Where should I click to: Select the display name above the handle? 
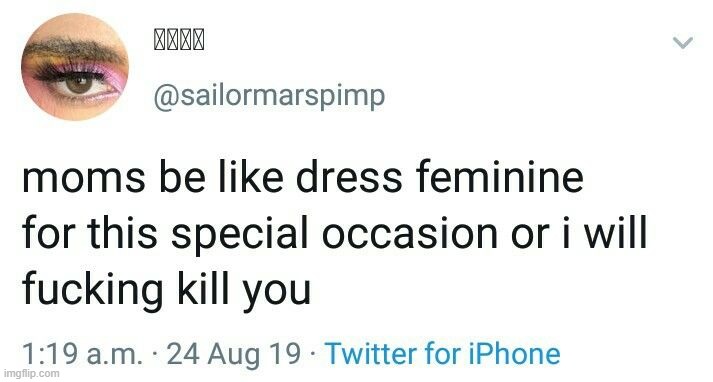tap(179, 40)
